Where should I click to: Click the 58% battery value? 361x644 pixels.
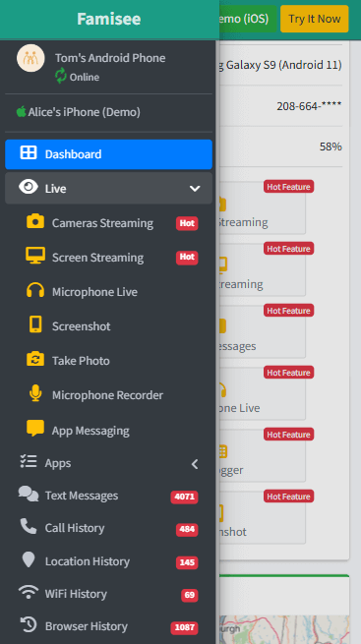(x=331, y=146)
